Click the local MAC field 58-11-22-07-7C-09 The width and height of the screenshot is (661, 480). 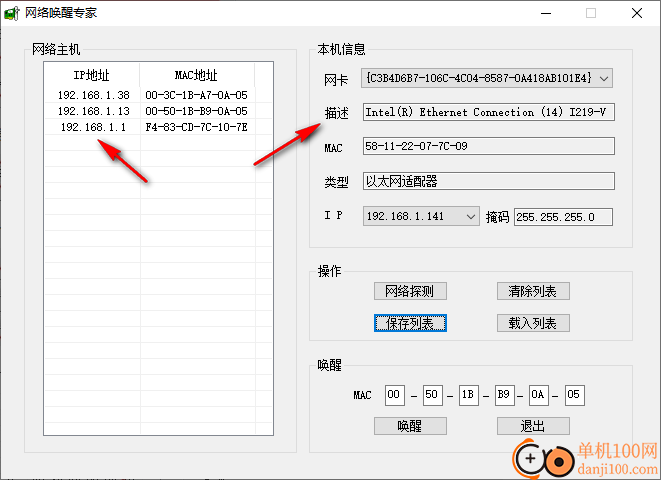tap(489, 146)
